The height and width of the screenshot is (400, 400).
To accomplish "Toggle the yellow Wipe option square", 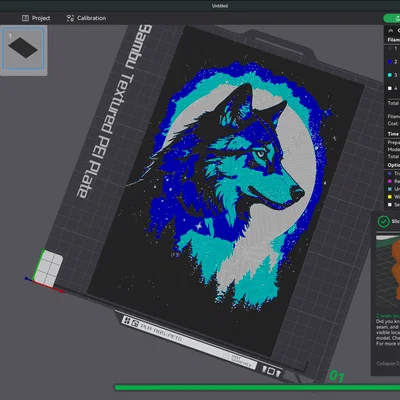I will 389,197.
